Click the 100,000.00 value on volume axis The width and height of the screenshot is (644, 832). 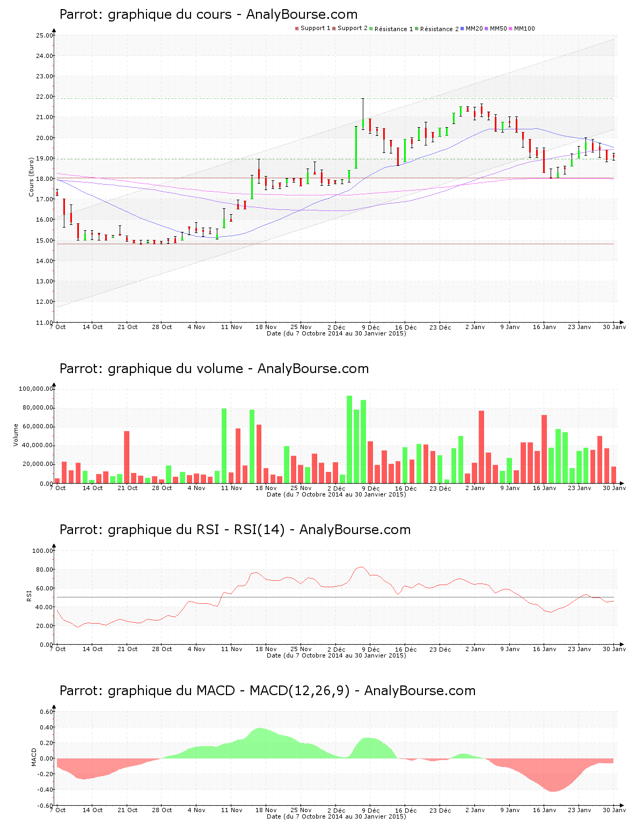pos(36,389)
